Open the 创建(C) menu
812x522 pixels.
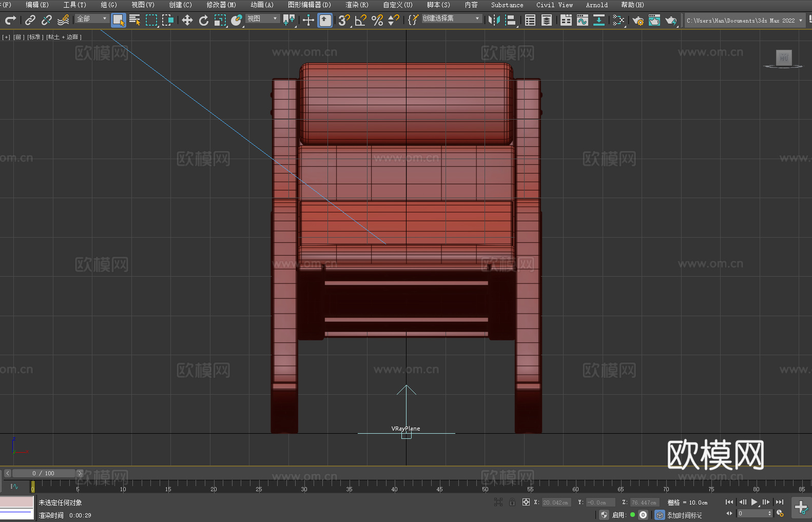click(x=180, y=5)
